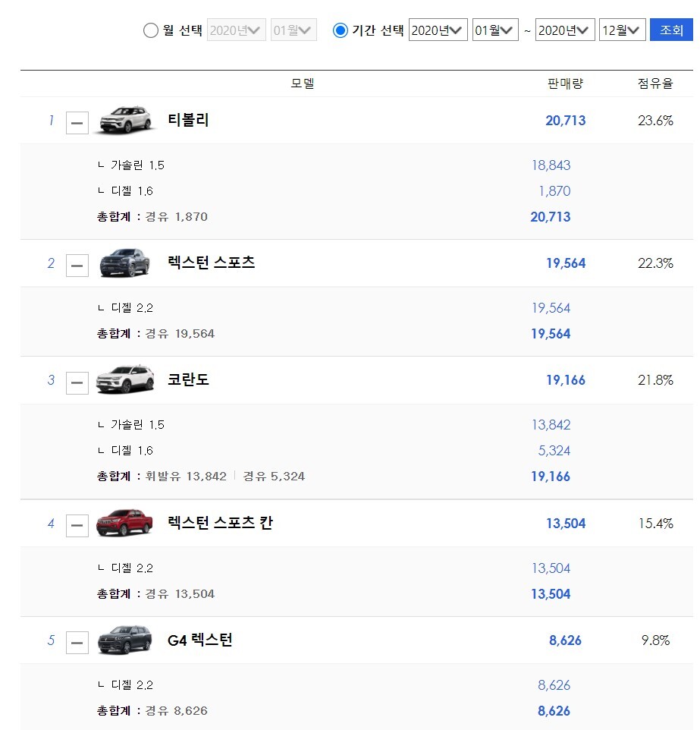Click the 23.6% share value
Screen dimensions: 700x730
pyautogui.click(x=655, y=121)
